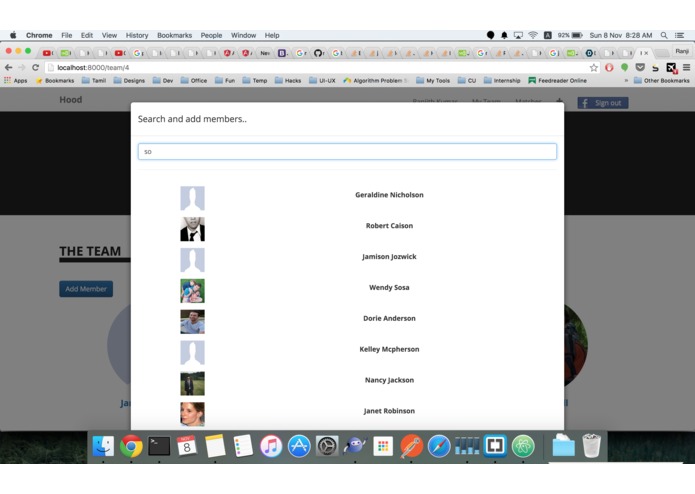Click the Add Member button
This screenshot has height=494, width=695.
[x=86, y=289]
